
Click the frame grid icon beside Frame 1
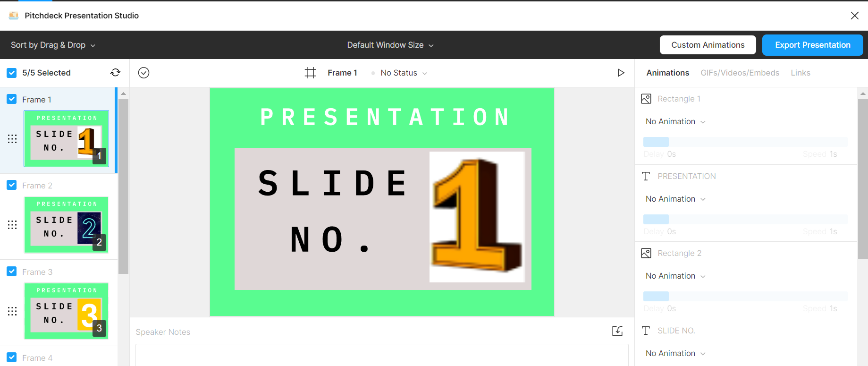point(310,73)
